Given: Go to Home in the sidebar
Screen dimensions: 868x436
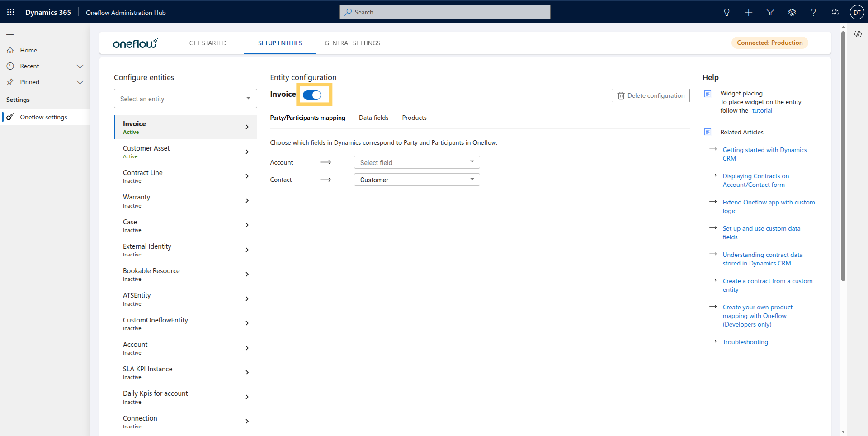Looking at the screenshot, I should 28,50.
